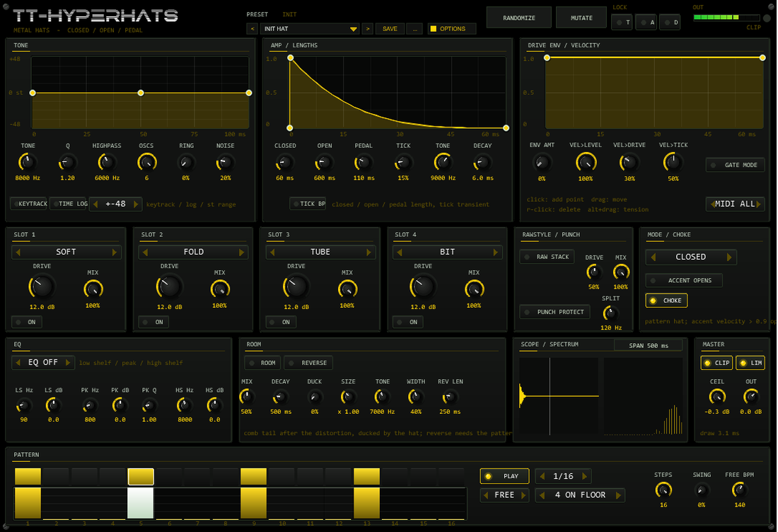Toggle lock D button
Viewport: 778px width, 532px height.
coord(670,23)
